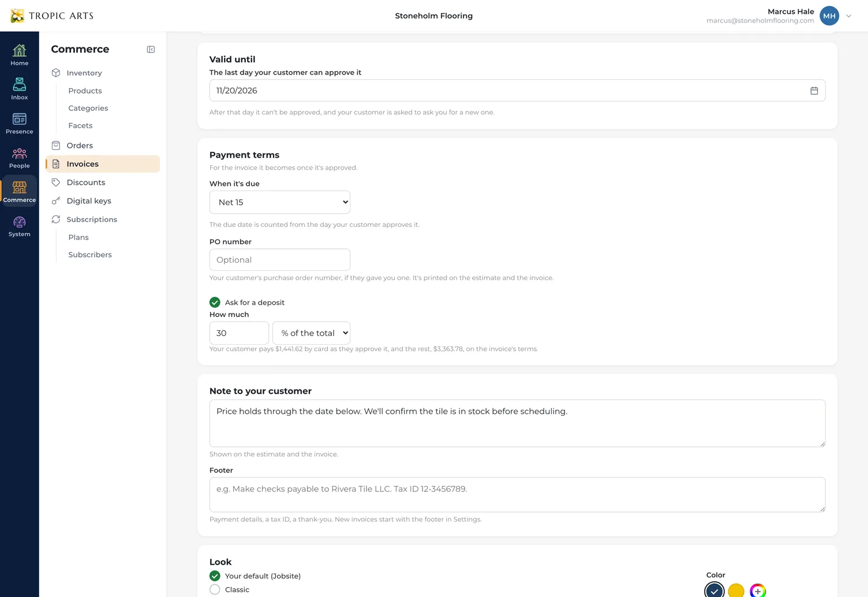Click Stoneholm Flooring title text
868x597 pixels.
tap(434, 16)
